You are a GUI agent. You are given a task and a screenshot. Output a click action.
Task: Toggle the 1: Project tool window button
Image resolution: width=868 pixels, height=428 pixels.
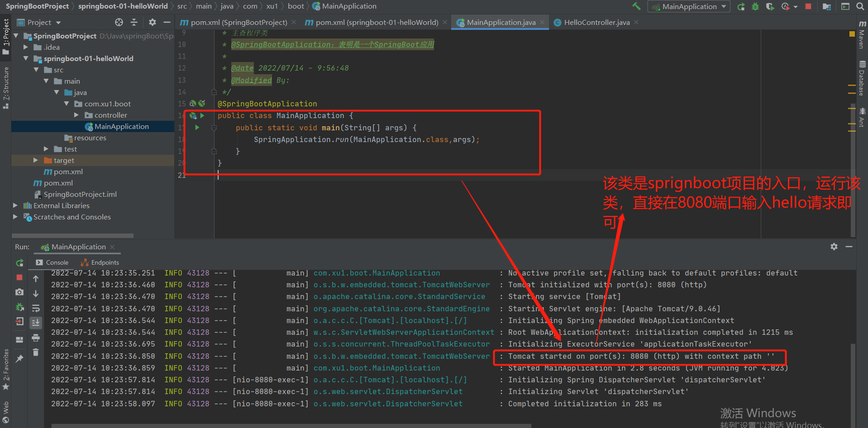pos(6,36)
